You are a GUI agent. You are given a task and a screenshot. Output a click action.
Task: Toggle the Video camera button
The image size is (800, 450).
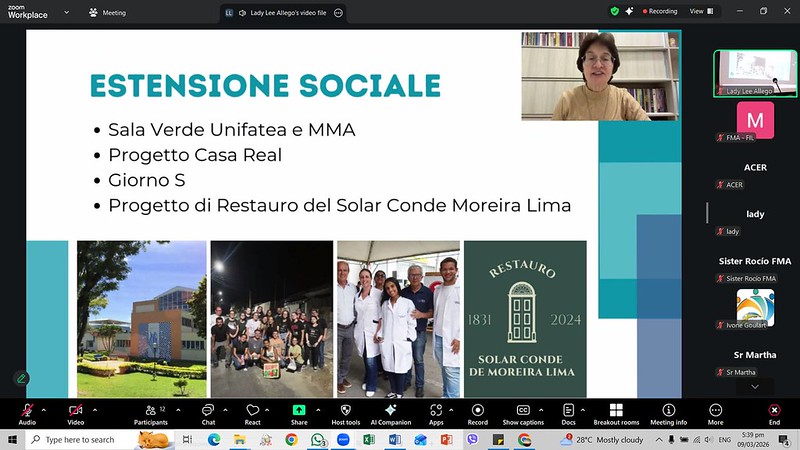point(75,411)
